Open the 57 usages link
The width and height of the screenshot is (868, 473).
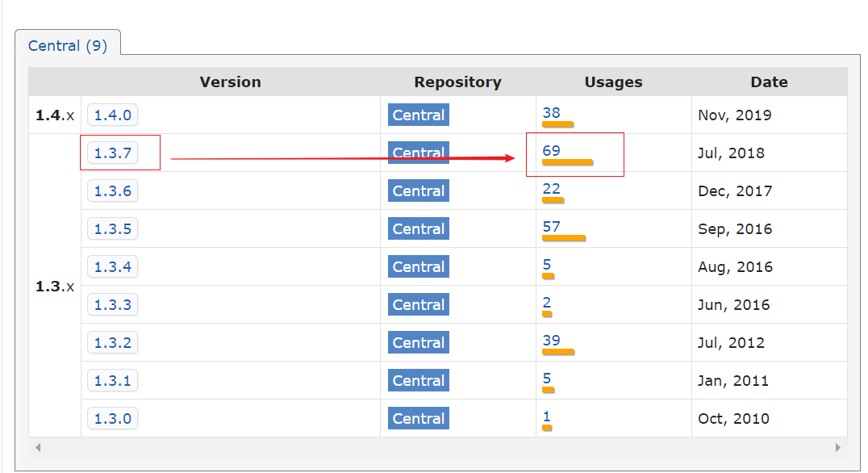(x=551, y=227)
